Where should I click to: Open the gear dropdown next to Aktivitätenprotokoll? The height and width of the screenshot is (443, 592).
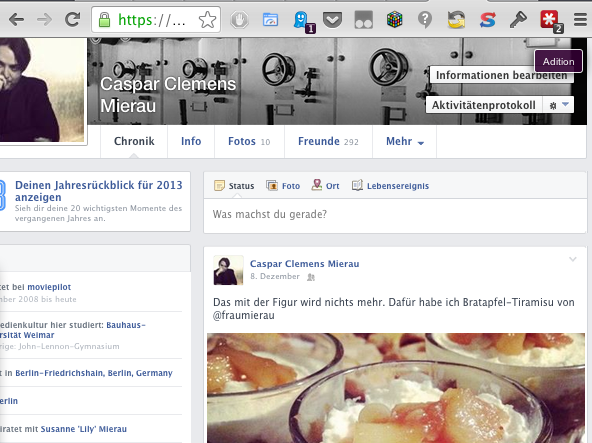pyautogui.click(x=558, y=105)
